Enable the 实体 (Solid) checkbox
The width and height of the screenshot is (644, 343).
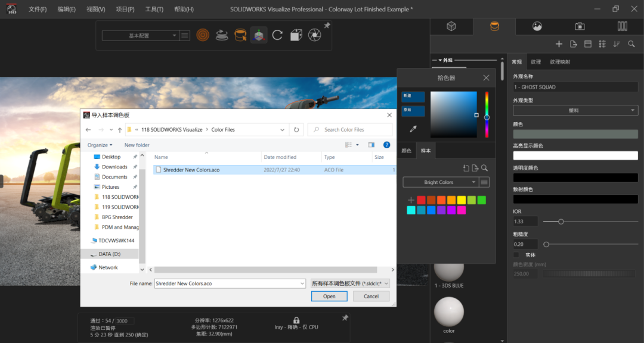coord(516,255)
